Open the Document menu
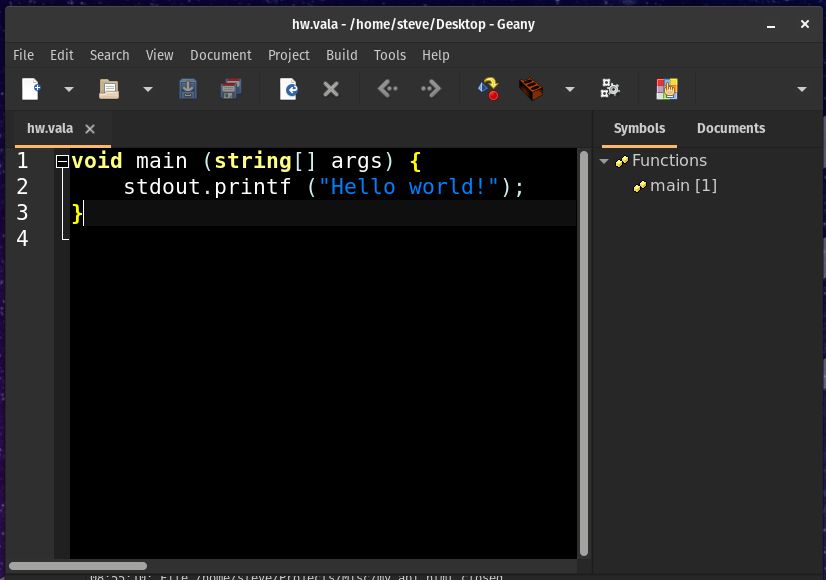The width and height of the screenshot is (826, 580). click(x=221, y=55)
